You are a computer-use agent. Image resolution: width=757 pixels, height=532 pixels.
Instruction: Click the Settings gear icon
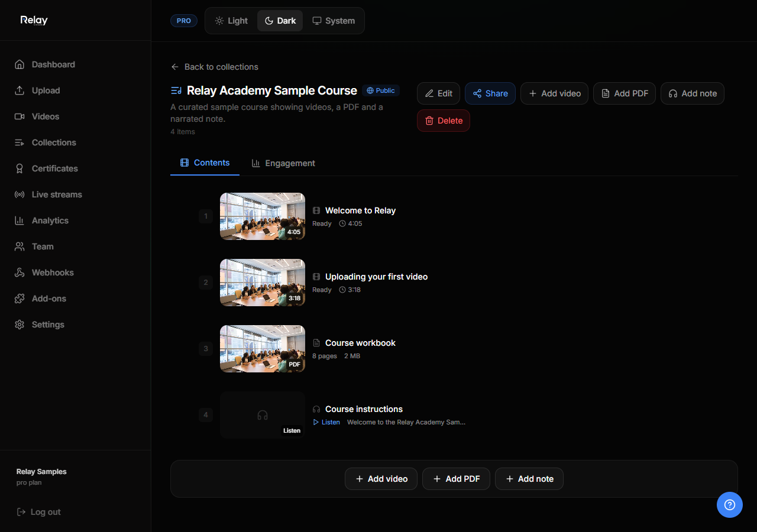[20, 325]
